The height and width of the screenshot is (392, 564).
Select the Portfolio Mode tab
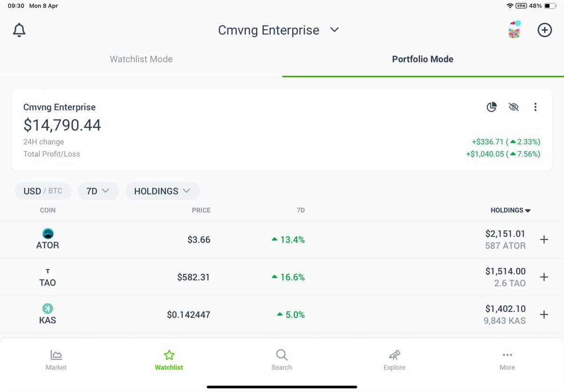click(x=422, y=59)
